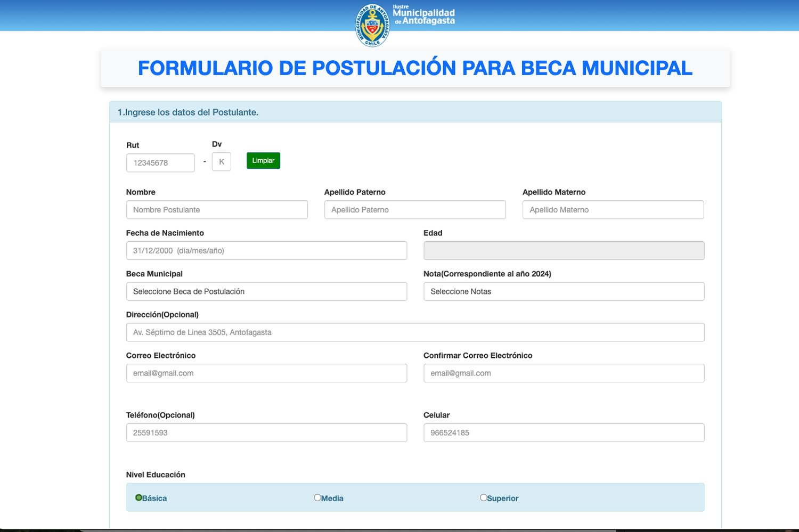
Task: Focus the Dirección optional address field
Action: pyautogui.click(x=415, y=332)
